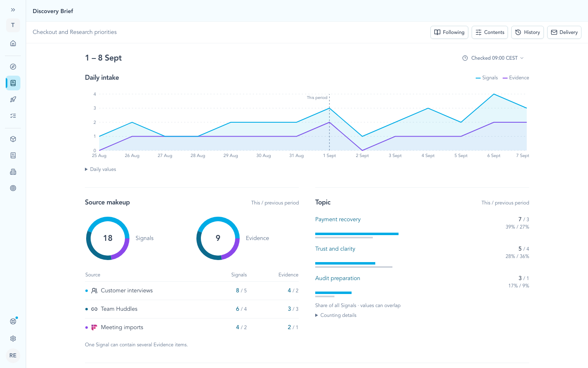Screen dimensions: 588x368
Task: Open the Payment recovery topic link
Action: tap(338, 220)
